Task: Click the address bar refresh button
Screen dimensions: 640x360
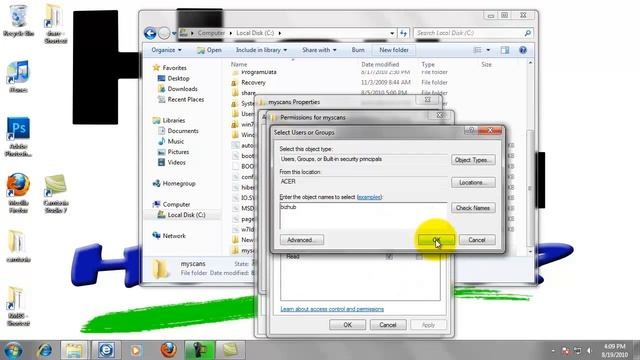Action: 404,33
